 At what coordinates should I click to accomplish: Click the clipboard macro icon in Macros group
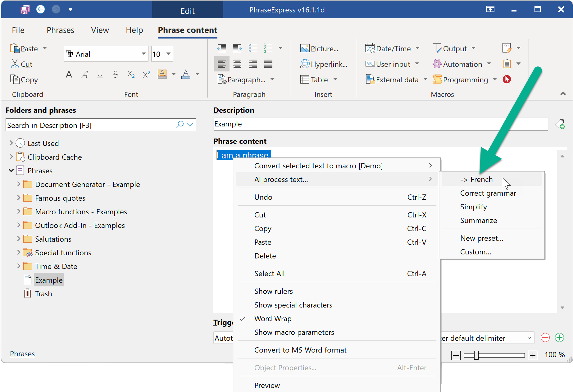tap(507, 64)
